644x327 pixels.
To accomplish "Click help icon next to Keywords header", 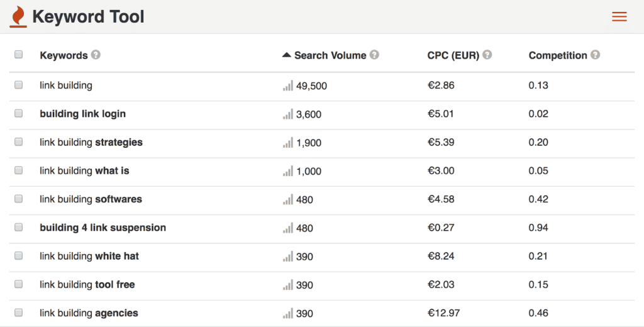I will [x=96, y=55].
